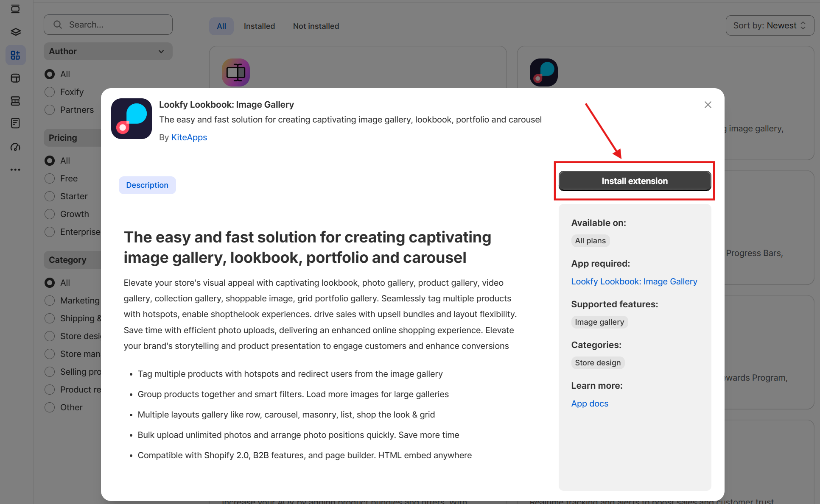The height and width of the screenshot is (504, 820).
Task: Open the apps grid sidebar icon
Action: [x=15, y=55]
